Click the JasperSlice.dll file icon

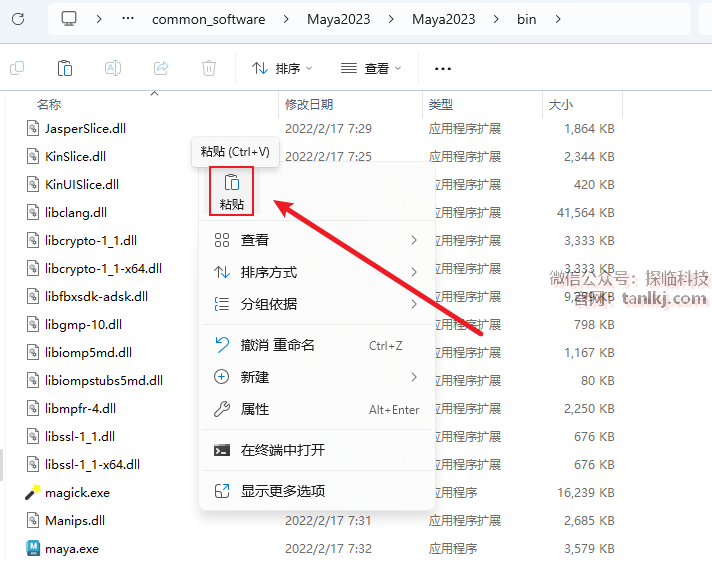[x=33, y=129]
